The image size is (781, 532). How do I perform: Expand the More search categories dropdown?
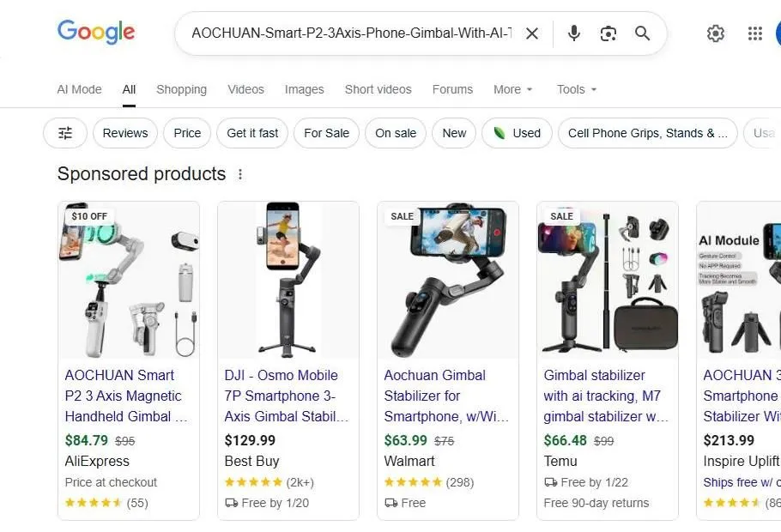tap(512, 89)
